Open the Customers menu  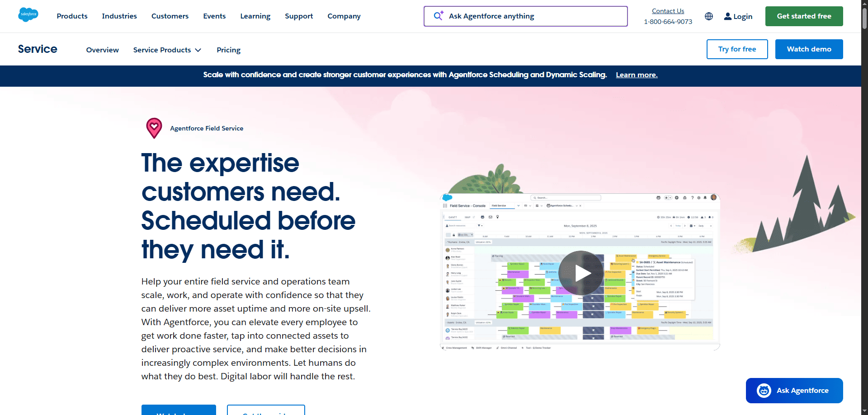click(170, 16)
